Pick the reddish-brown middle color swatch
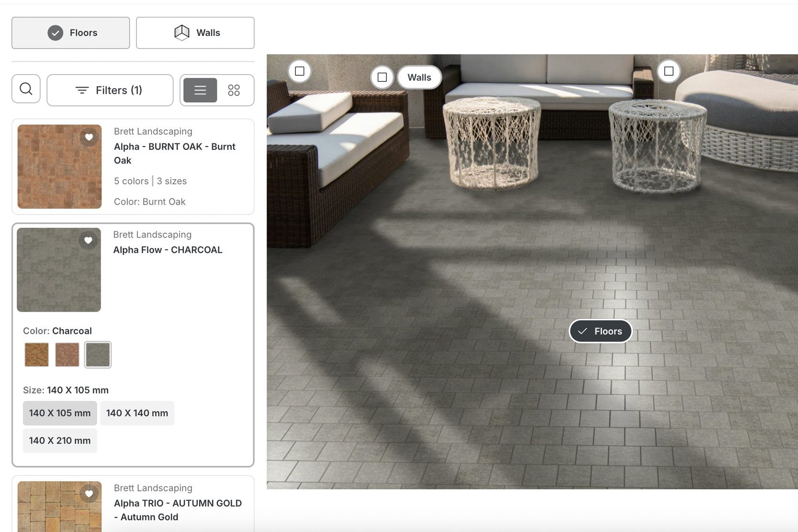This screenshot has height=532, width=798. pos(67,355)
